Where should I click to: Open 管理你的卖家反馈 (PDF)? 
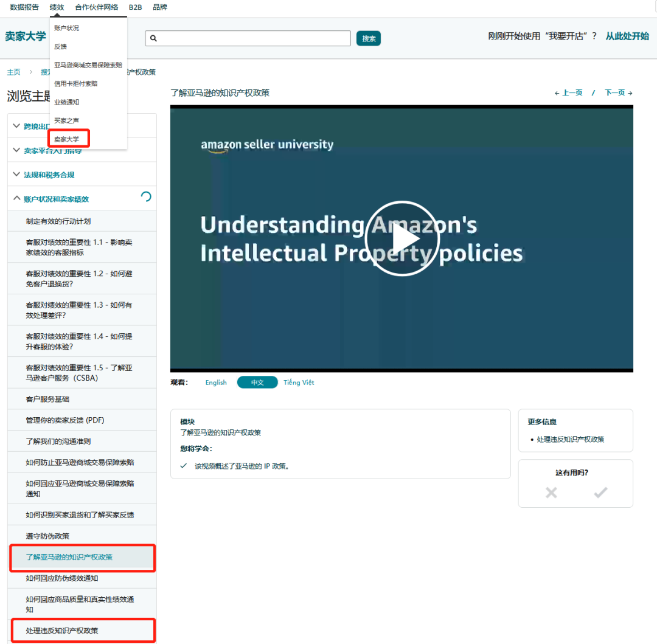point(82,420)
